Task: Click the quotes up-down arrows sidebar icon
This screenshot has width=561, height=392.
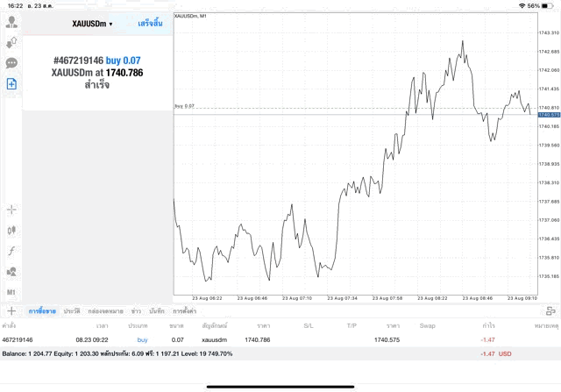Action: tap(11, 42)
